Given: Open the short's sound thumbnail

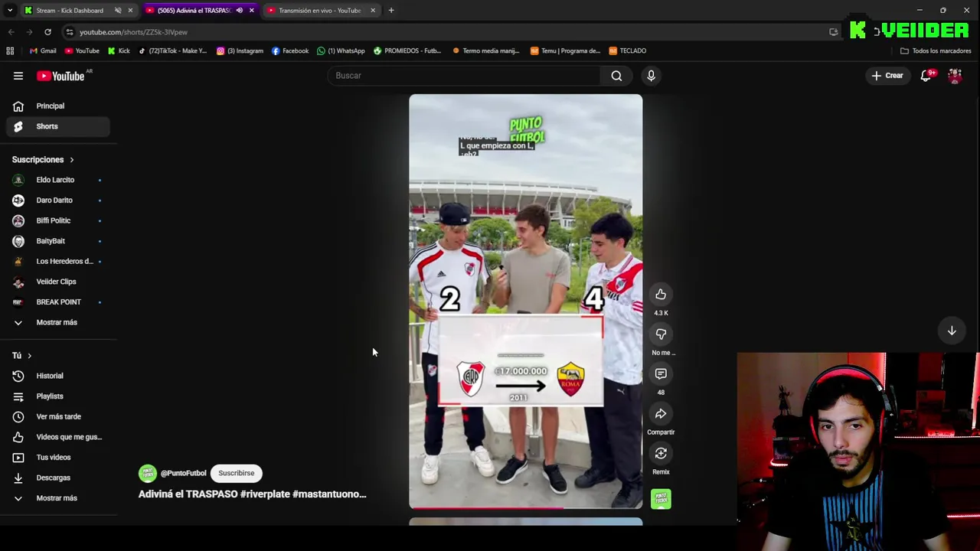Looking at the screenshot, I should click(x=661, y=499).
